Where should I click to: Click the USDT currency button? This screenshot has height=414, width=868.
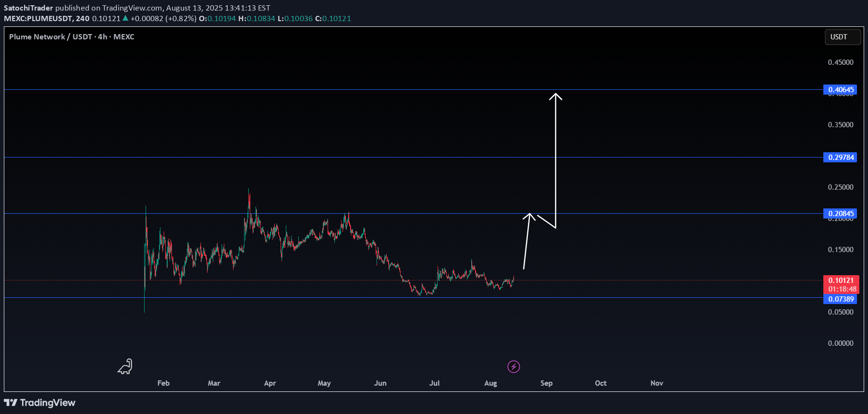click(843, 37)
